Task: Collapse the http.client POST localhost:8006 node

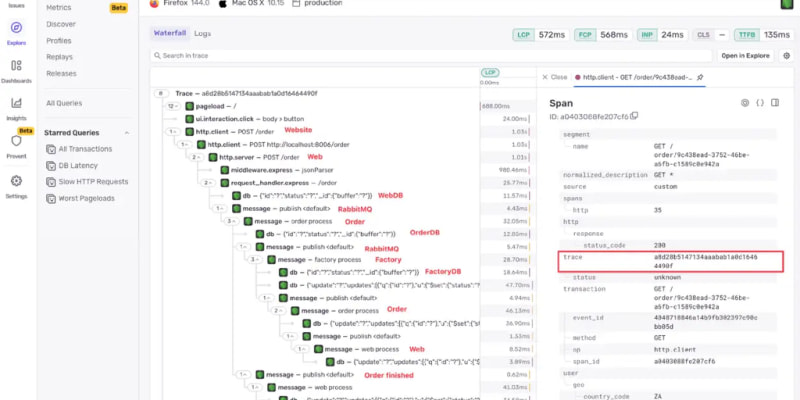Action: 184,144
